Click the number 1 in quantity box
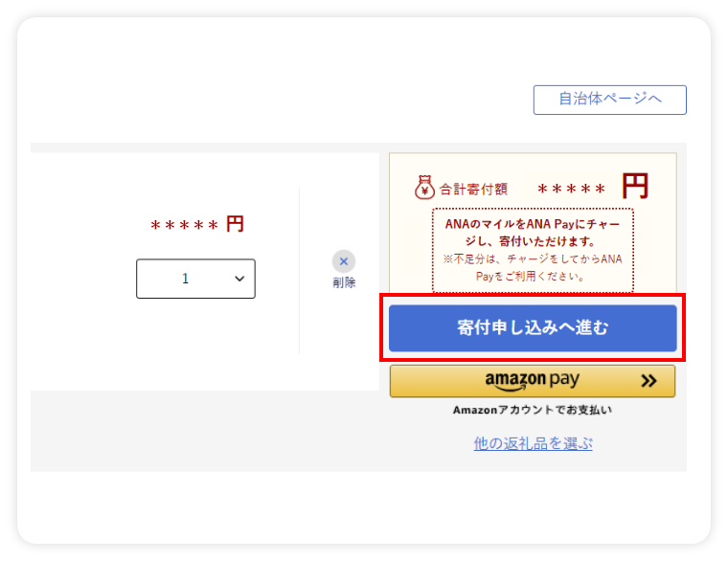 tap(185, 279)
